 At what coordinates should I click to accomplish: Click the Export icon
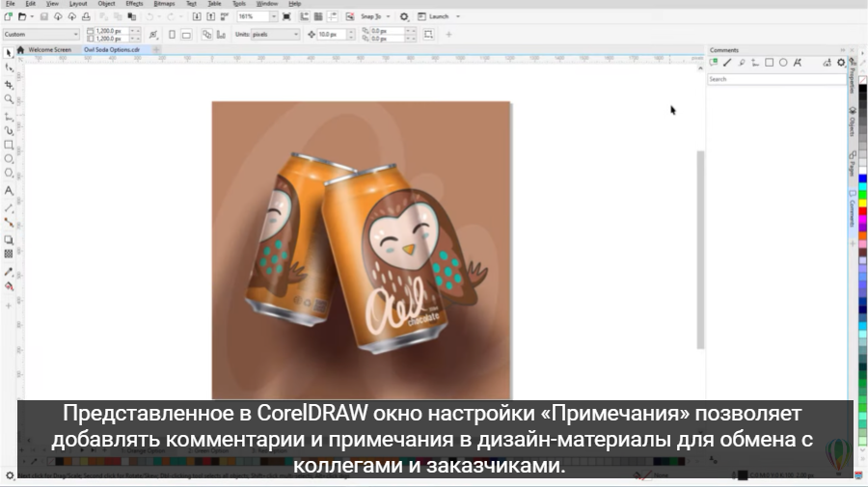[x=210, y=16]
